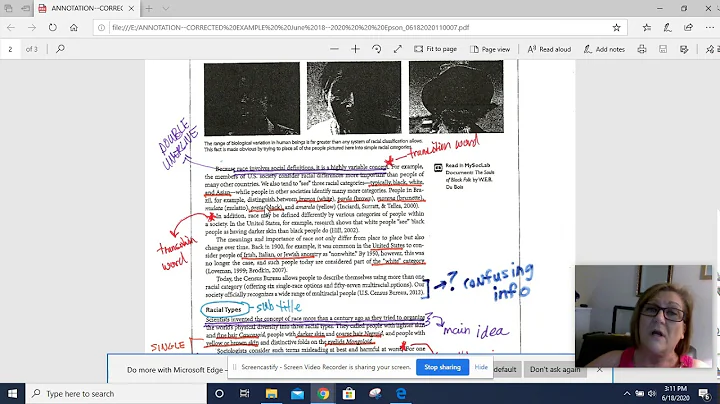The height and width of the screenshot is (404, 720).
Task: Open the Windows Start menu
Action: pos(12,393)
